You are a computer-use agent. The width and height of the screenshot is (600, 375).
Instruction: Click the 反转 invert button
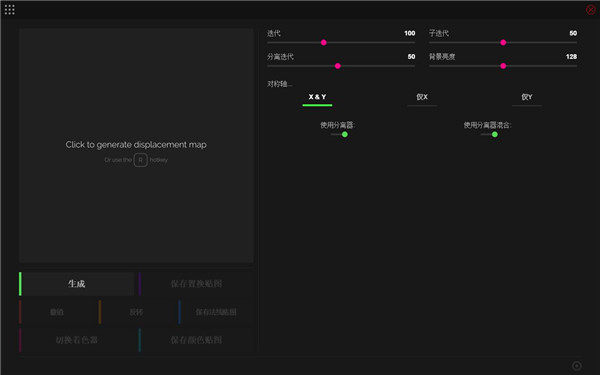point(136,312)
